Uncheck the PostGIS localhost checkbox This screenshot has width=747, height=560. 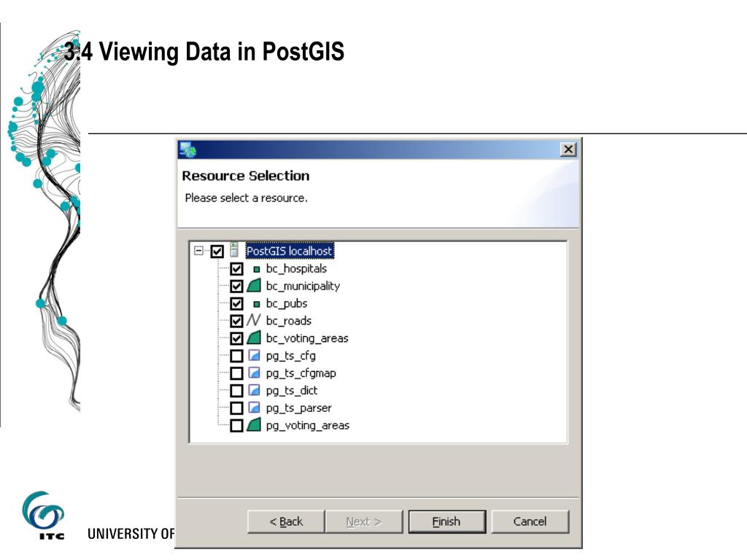pos(217,251)
